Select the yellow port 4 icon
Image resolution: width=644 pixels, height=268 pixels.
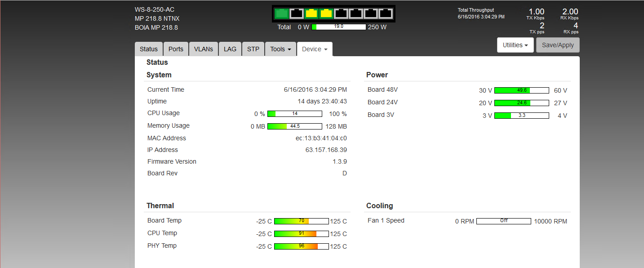(x=326, y=13)
